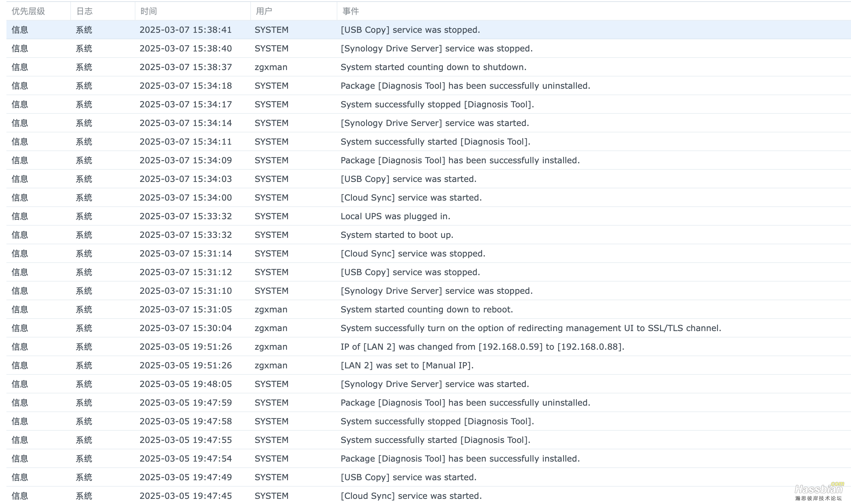Click user zgxman in 15:38:37 row

click(271, 67)
